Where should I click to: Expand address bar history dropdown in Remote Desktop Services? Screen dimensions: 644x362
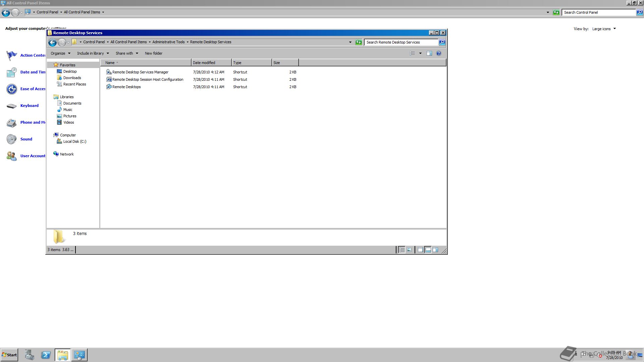(350, 42)
